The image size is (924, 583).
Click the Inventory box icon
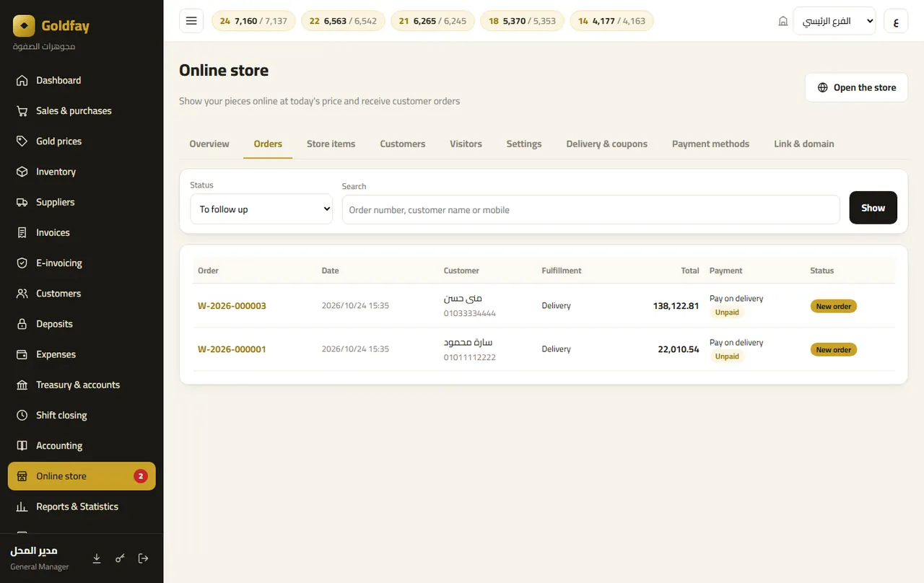22,172
